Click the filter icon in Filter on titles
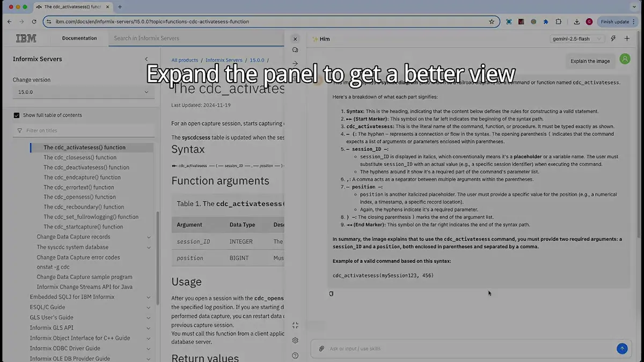The height and width of the screenshot is (362, 644). pos(20,130)
